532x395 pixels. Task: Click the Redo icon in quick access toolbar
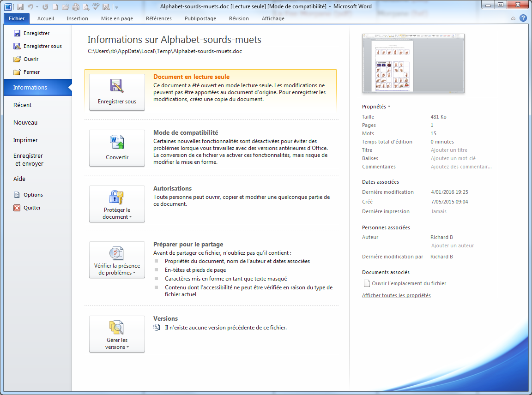coord(45,7)
